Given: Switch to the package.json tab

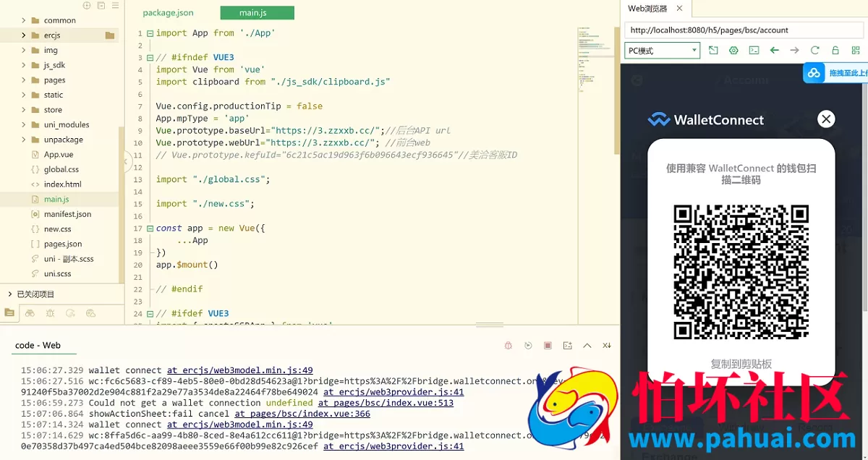Looking at the screenshot, I should point(168,13).
